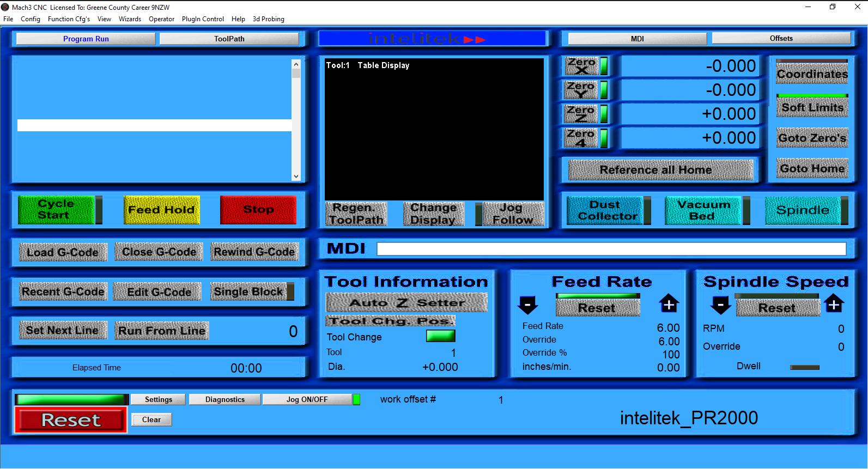Click Change Display button
Viewport: 868px width, 469px height.
coord(433,214)
